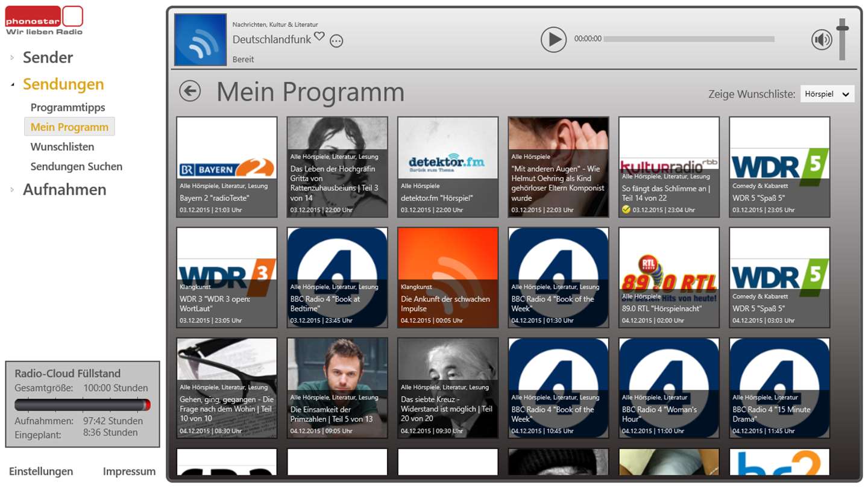Collapse the Sendungen section arrow
This screenshot has height=488, width=868.
13,85
